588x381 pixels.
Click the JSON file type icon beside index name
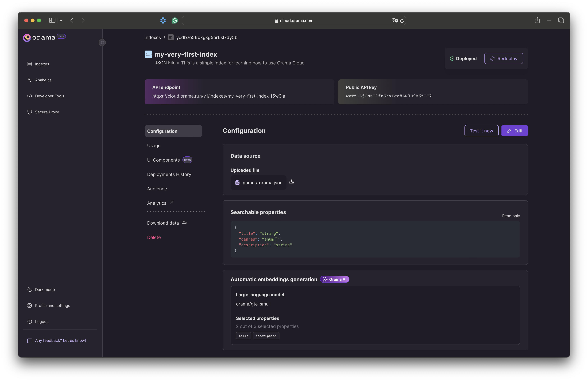tap(148, 54)
